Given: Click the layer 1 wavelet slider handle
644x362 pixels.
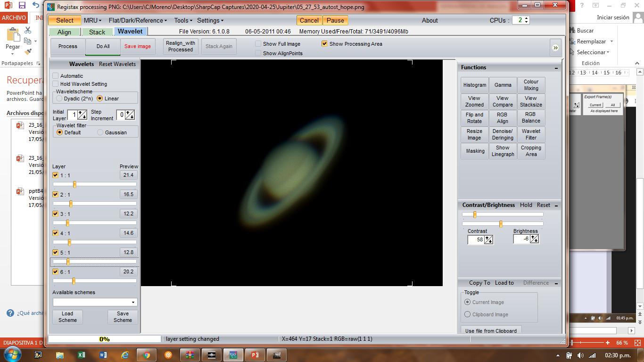Looking at the screenshot, I should pyautogui.click(x=74, y=184).
